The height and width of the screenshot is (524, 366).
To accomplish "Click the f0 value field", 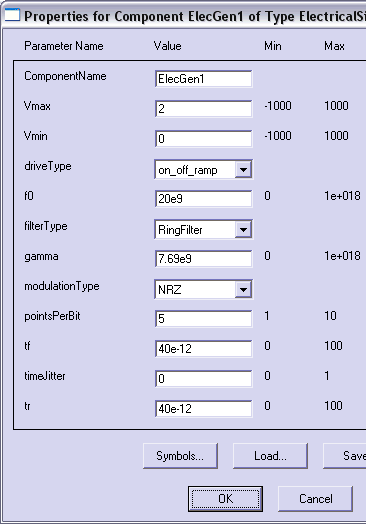I will click(204, 199).
